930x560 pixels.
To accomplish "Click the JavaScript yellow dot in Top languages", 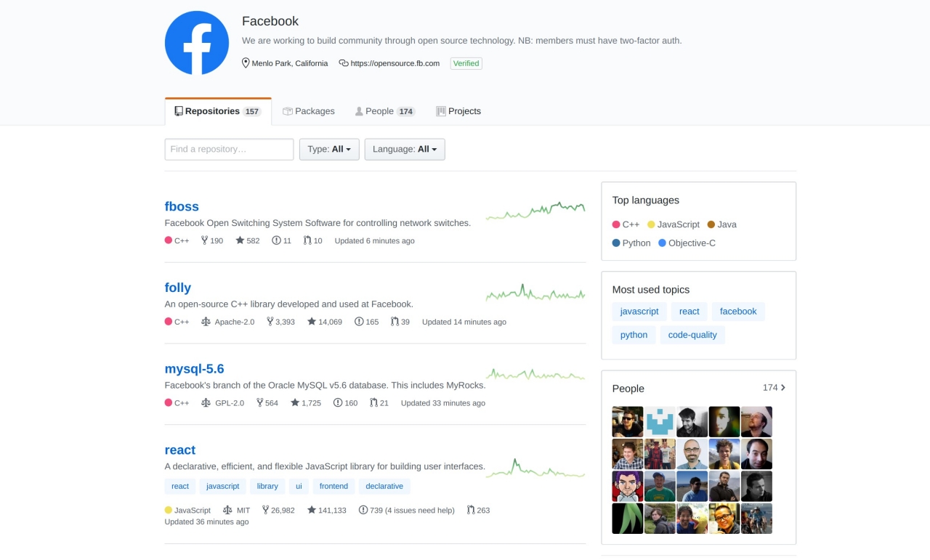I will [651, 224].
